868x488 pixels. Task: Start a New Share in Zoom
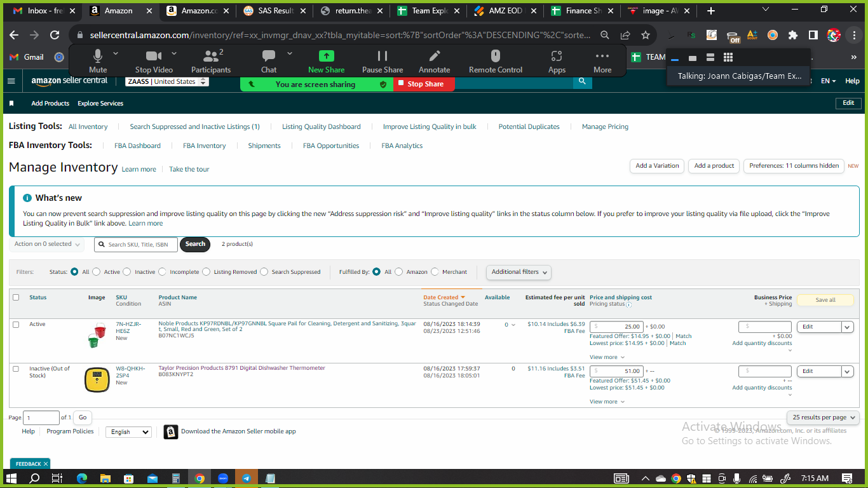click(x=326, y=61)
